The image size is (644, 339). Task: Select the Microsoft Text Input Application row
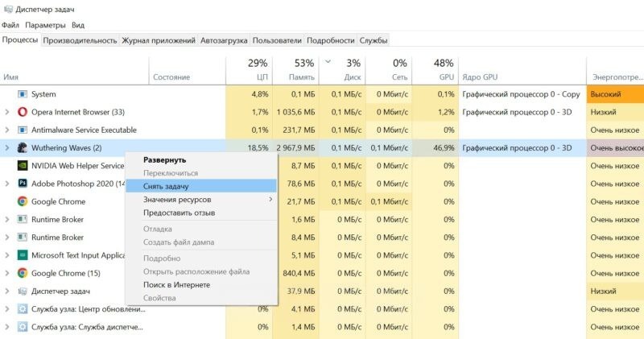coord(78,255)
